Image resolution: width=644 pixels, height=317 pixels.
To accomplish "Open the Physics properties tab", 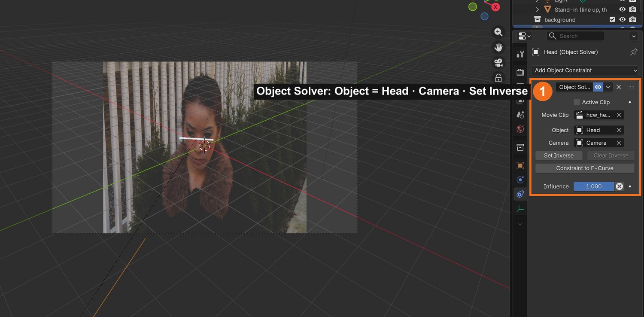I will point(520,180).
